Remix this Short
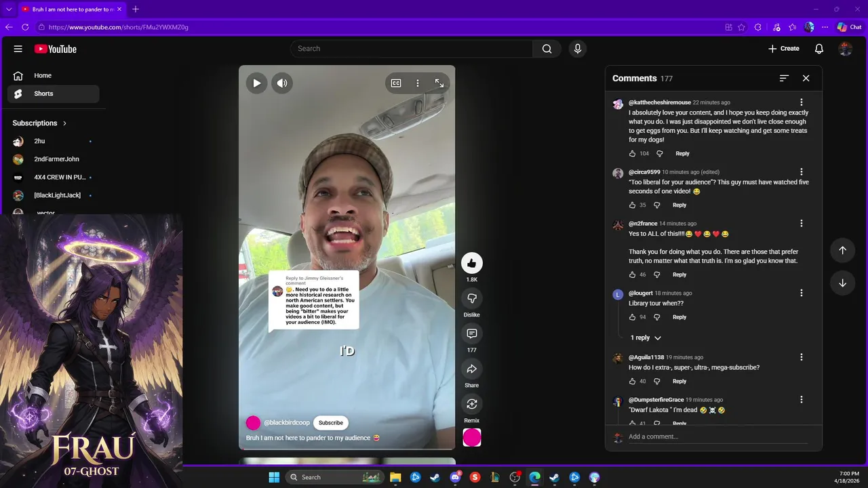 tap(471, 404)
